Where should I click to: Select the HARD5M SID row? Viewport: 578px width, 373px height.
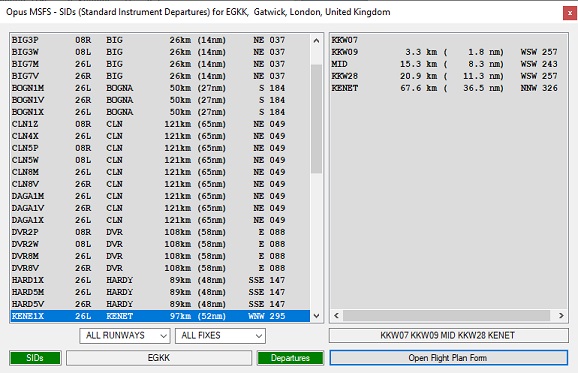coord(160,292)
